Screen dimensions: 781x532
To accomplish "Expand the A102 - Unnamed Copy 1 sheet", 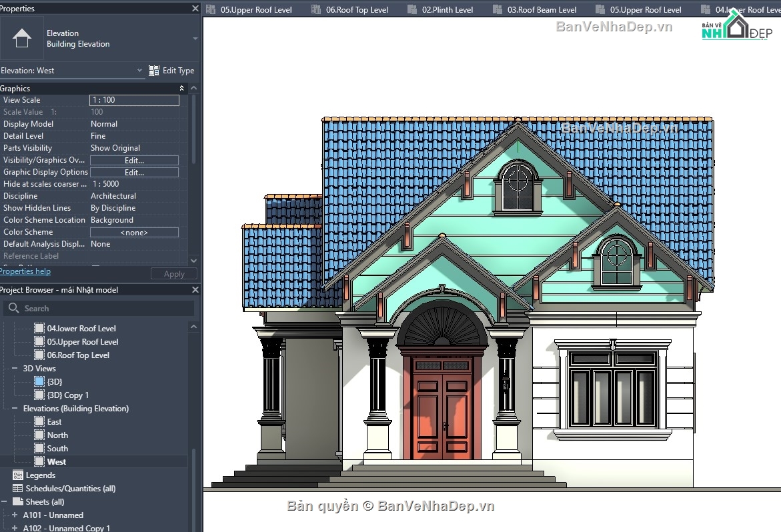I will point(15,528).
